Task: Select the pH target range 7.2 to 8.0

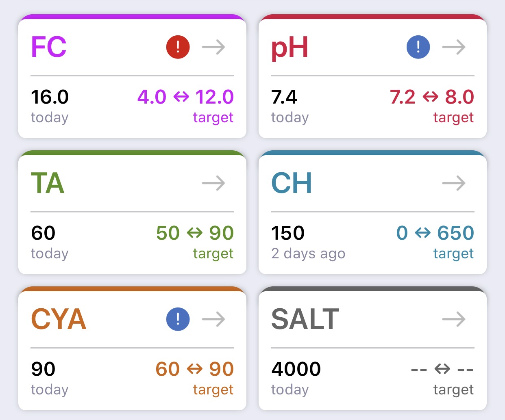Action: [432, 97]
